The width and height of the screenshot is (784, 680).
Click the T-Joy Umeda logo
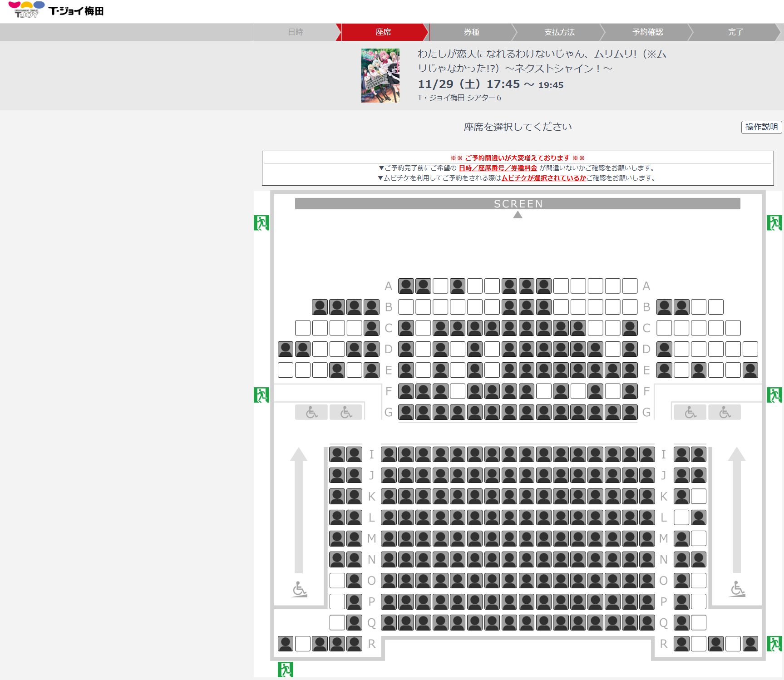(x=56, y=10)
